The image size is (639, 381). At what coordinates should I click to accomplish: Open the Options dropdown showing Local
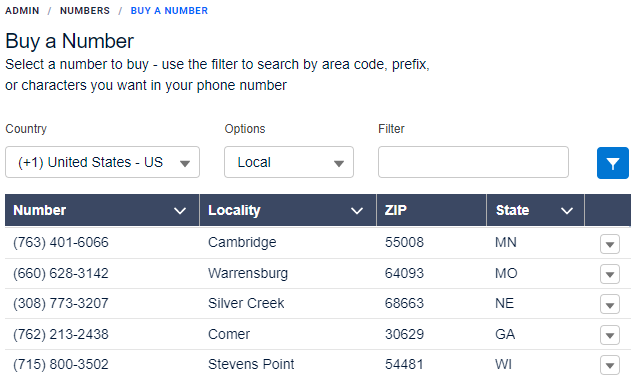coord(289,162)
